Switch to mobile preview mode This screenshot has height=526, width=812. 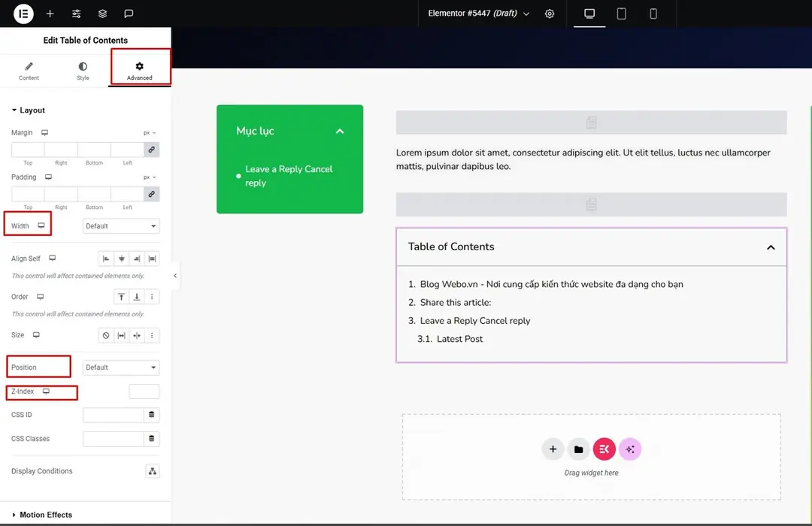(653, 14)
